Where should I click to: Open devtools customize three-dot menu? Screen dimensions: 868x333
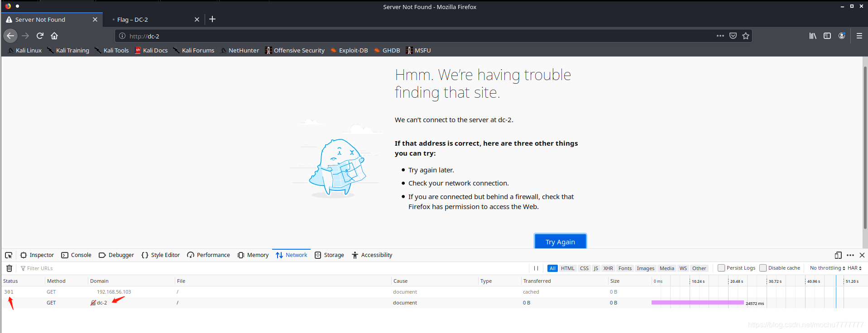point(850,255)
